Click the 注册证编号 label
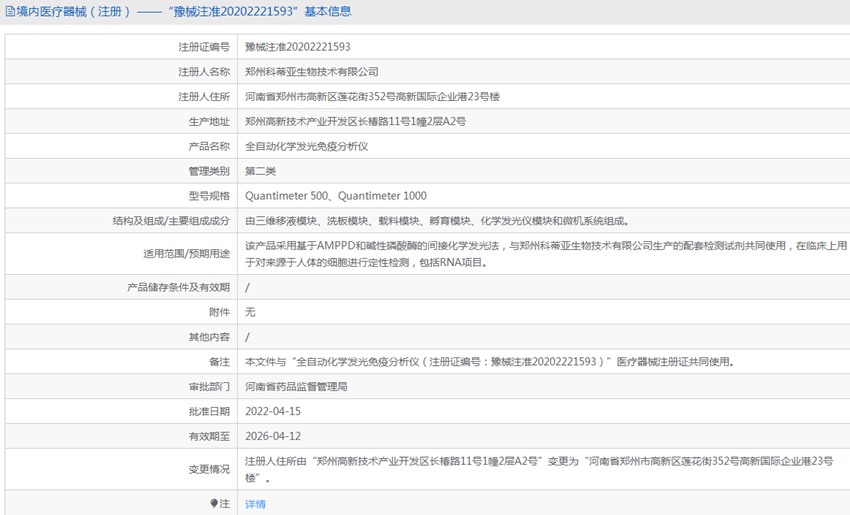Viewport: 850px width, 515px height. point(204,47)
